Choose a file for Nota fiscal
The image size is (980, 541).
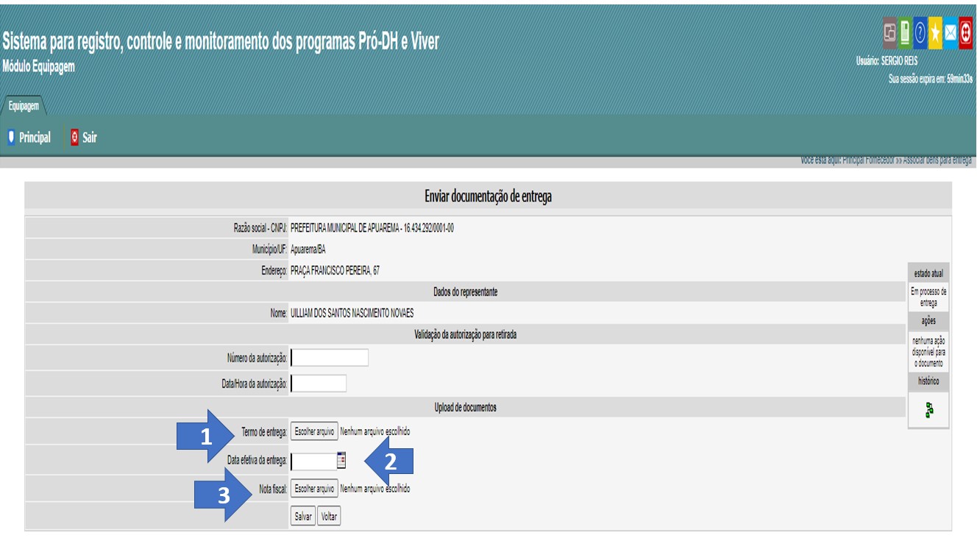(x=314, y=488)
